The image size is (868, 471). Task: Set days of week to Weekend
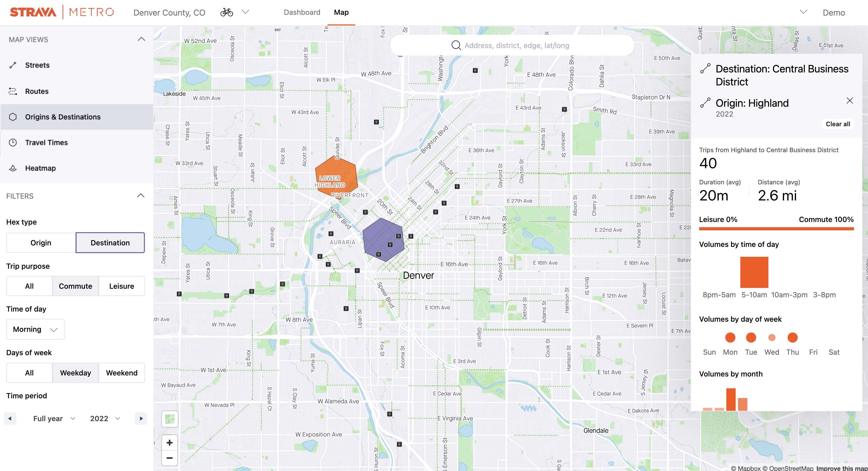(122, 373)
